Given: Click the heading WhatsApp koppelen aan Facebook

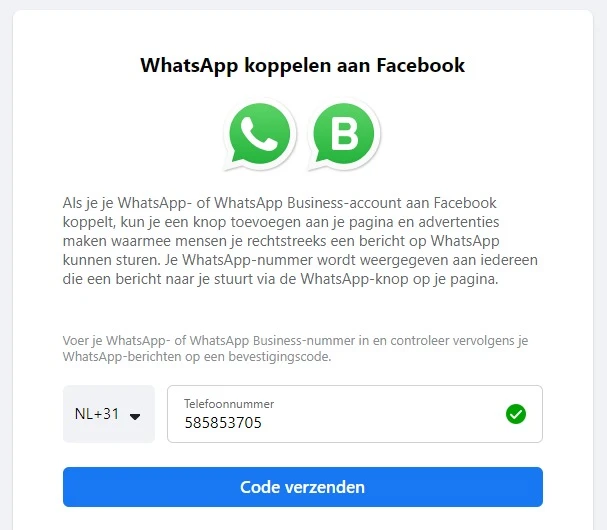Looking at the screenshot, I should 302,65.
